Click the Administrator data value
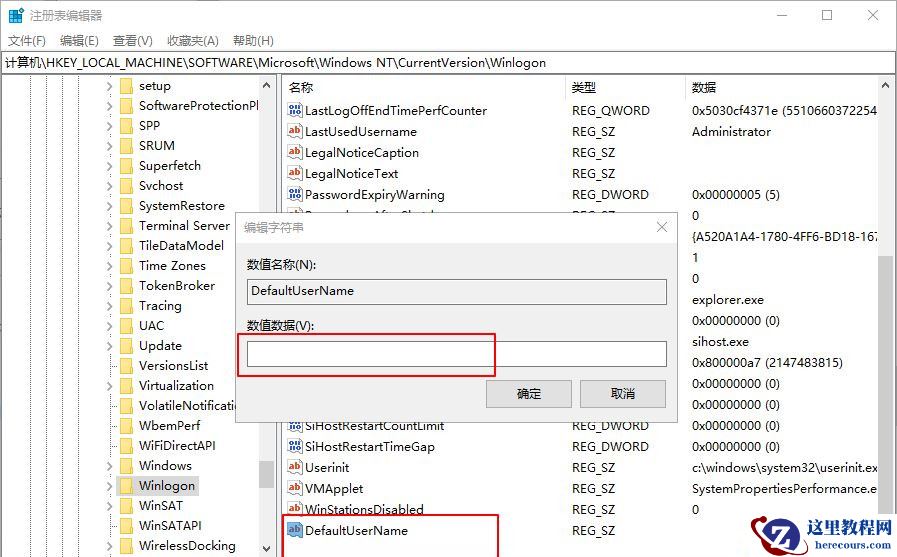The width and height of the screenshot is (897, 557). 731,132
